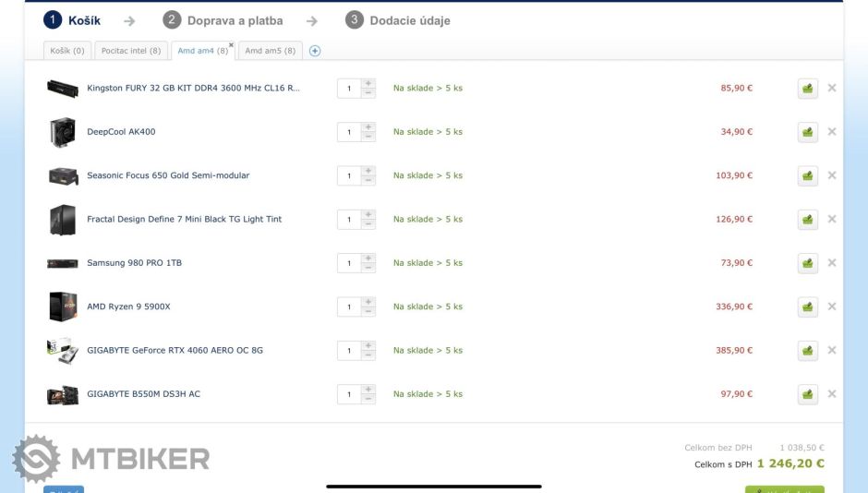Delete AMD Ryzen 9 5900X from cart
Viewport: 868px width, 493px height.
[832, 307]
